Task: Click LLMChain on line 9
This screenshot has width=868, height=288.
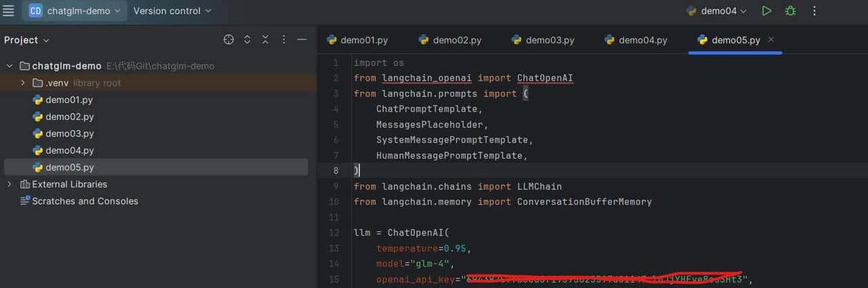Action: coord(539,186)
